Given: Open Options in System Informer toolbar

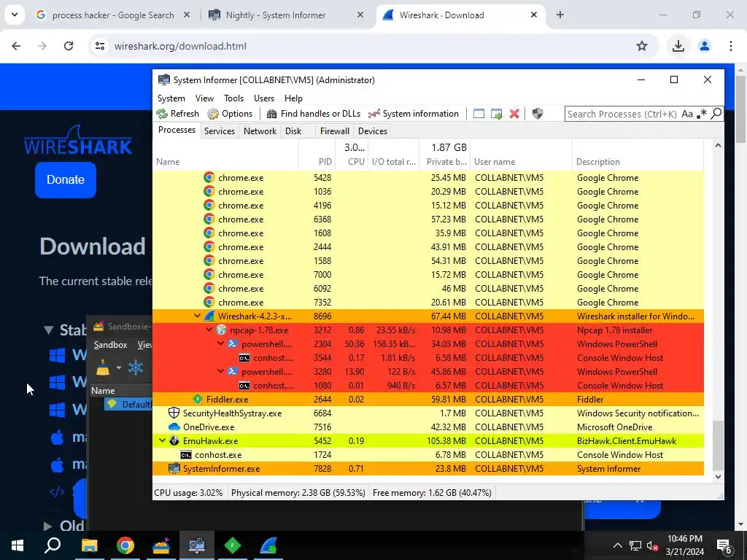Looking at the screenshot, I should 230,114.
